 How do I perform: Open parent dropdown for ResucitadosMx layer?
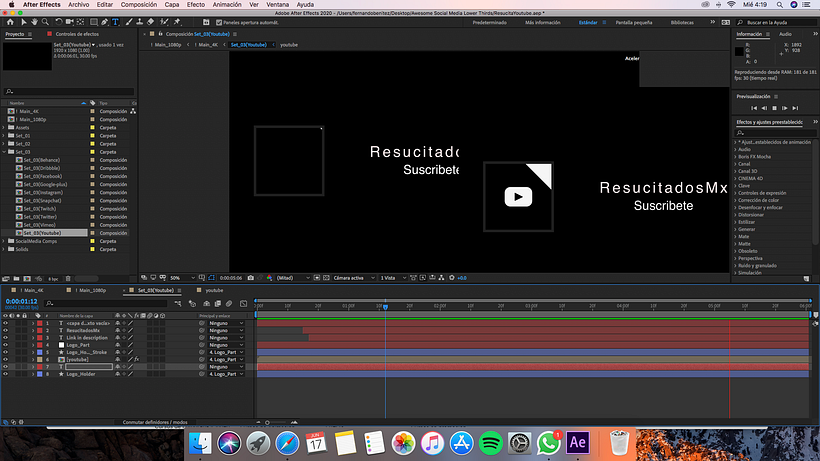click(x=226, y=330)
